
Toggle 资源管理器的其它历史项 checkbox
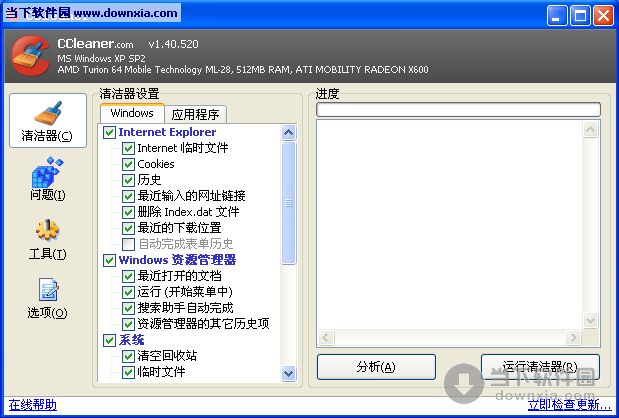[128, 324]
